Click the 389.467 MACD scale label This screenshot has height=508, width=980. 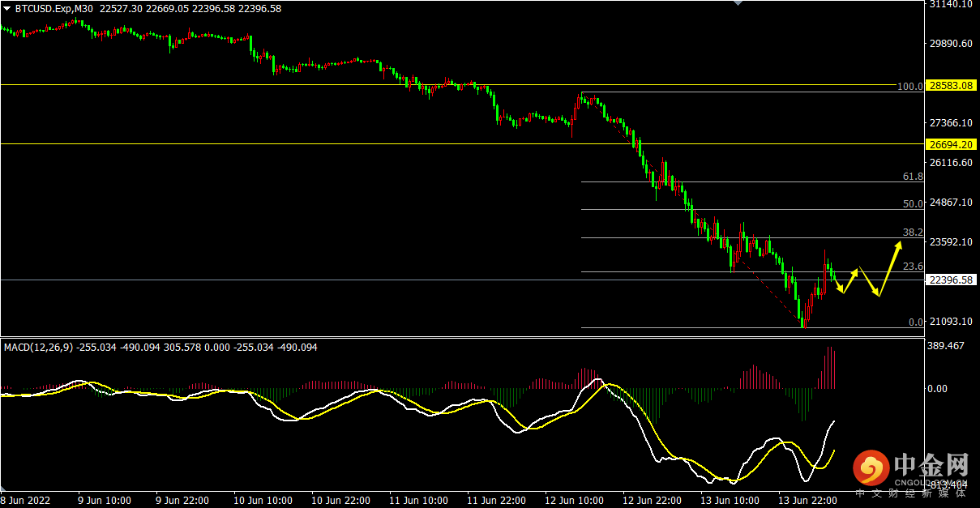coord(946,346)
